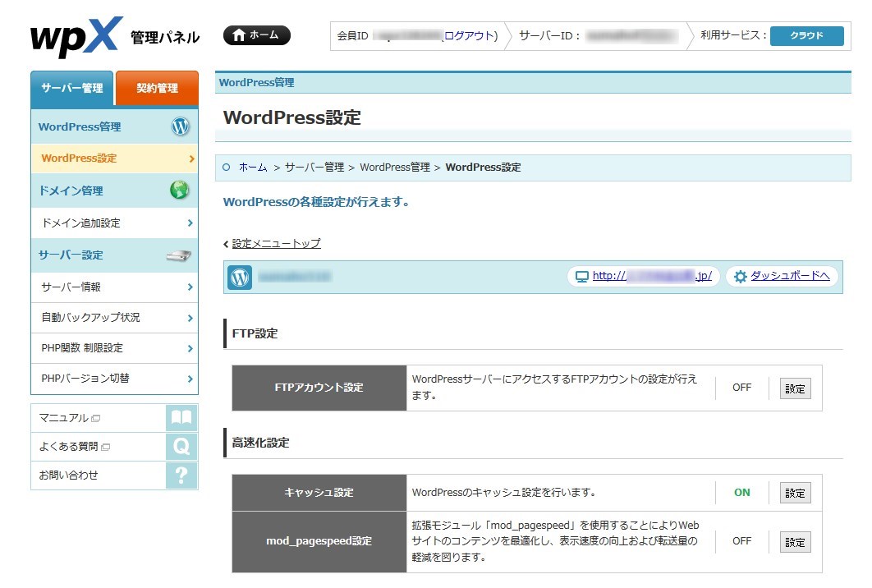Go to ホーム using the house button
Screen dimensions: 872x588
[257, 35]
